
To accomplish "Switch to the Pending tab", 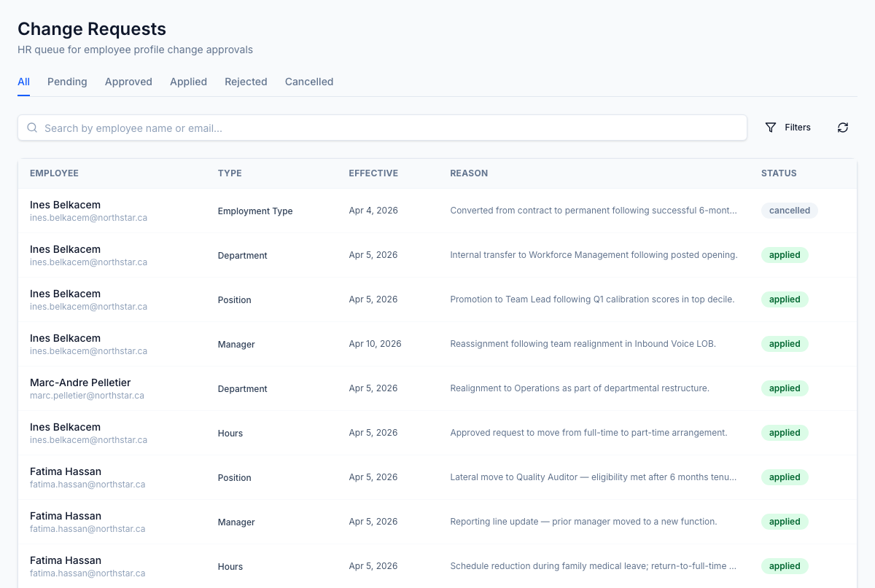I will click(x=67, y=82).
